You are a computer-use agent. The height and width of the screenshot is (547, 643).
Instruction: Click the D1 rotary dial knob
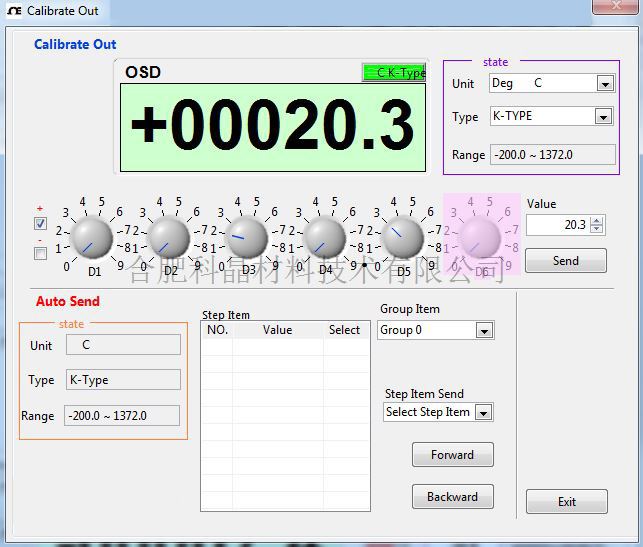point(93,238)
